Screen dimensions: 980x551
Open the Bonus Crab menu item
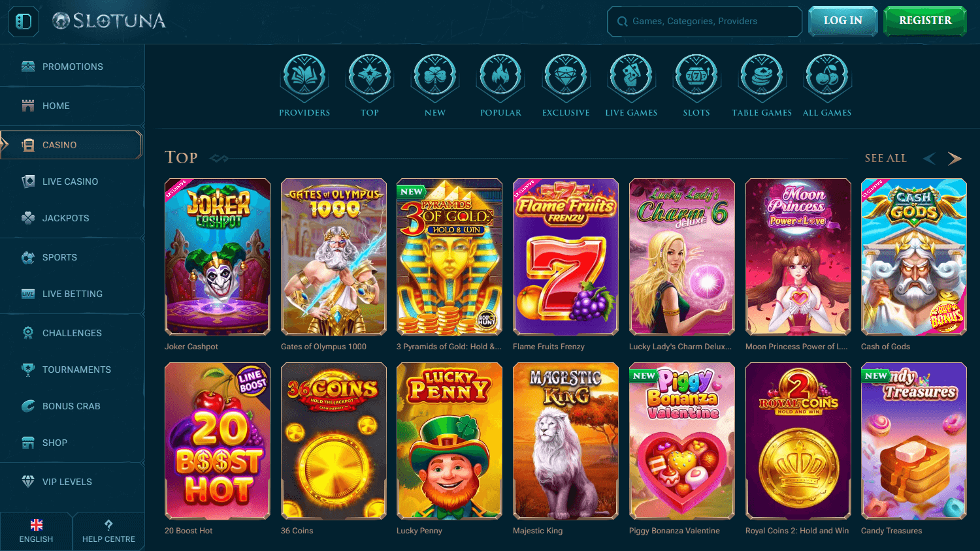[x=72, y=406]
